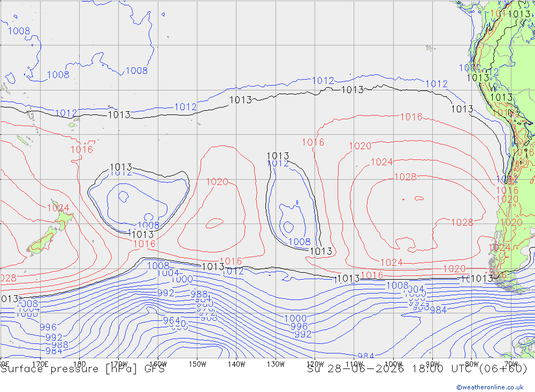Open the ©weatheronline.co.uk credit link
The width and height of the screenshot is (535, 392).
pos(490,387)
